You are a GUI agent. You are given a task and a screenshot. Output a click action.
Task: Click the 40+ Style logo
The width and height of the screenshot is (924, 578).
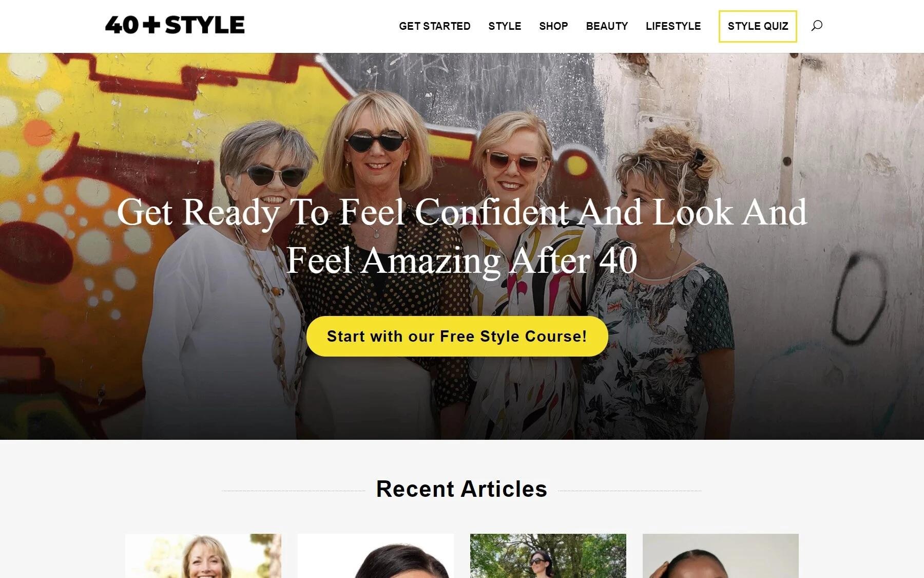[175, 25]
